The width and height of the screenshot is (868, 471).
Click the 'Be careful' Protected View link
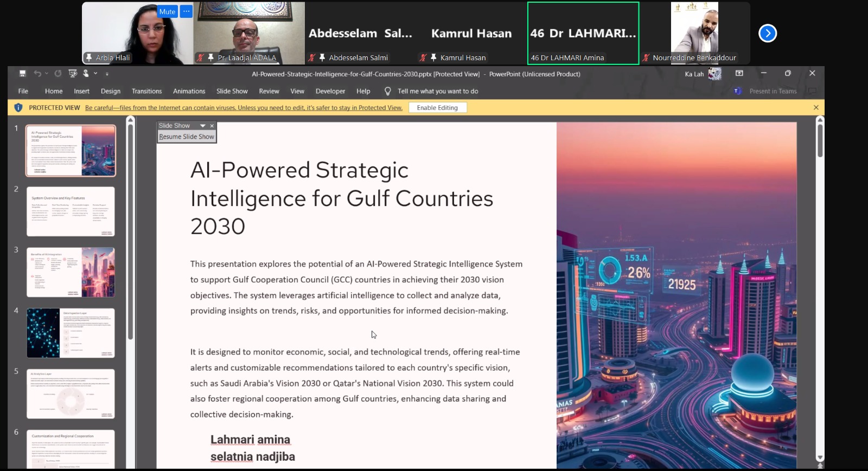point(244,108)
